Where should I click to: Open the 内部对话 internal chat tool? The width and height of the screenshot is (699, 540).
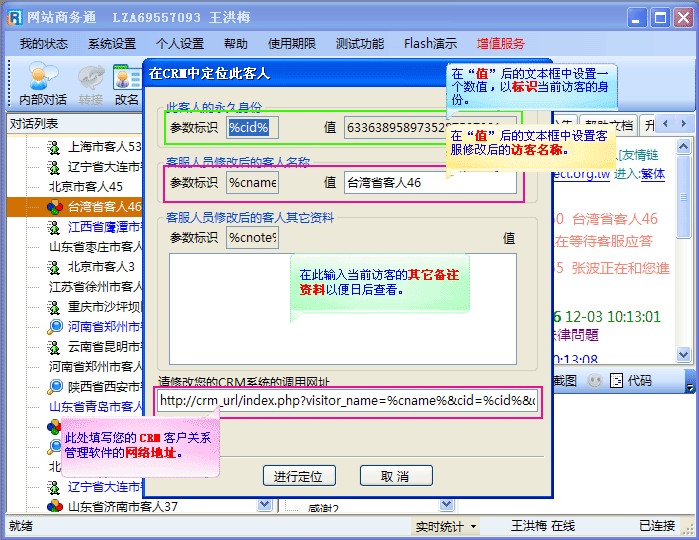pyautogui.click(x=43, y=84)
